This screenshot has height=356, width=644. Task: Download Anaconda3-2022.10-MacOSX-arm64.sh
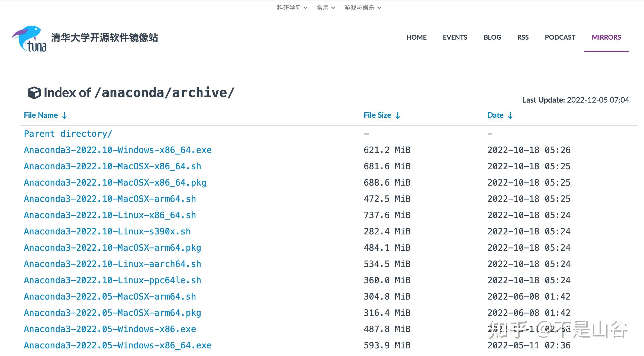click(x=110, y=199)
